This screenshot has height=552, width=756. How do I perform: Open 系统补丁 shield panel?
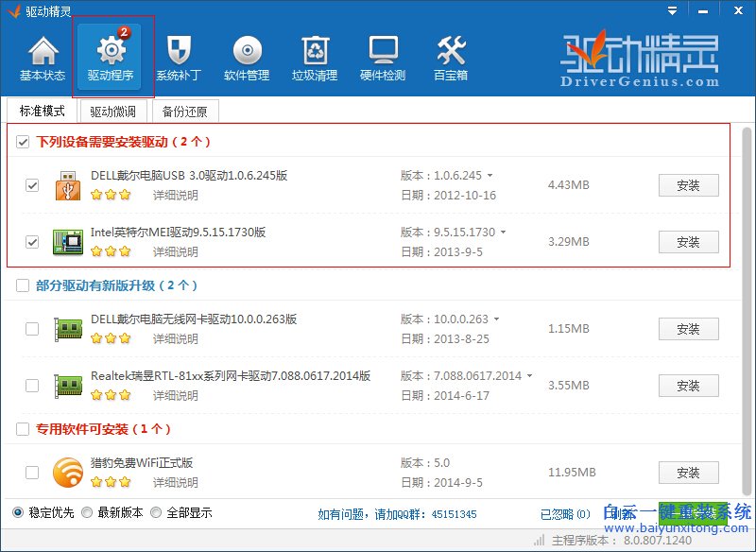pyautogui.click(x=179, y=55)
